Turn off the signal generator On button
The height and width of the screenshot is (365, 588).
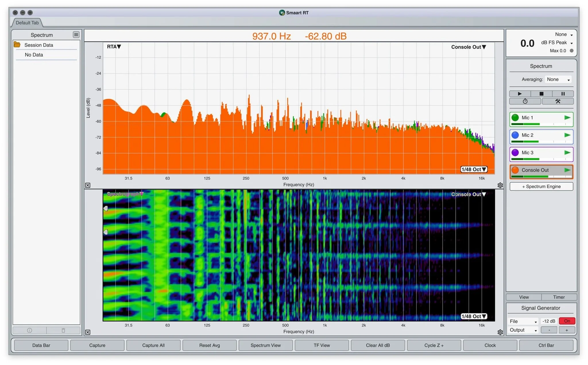coord(567,321)
